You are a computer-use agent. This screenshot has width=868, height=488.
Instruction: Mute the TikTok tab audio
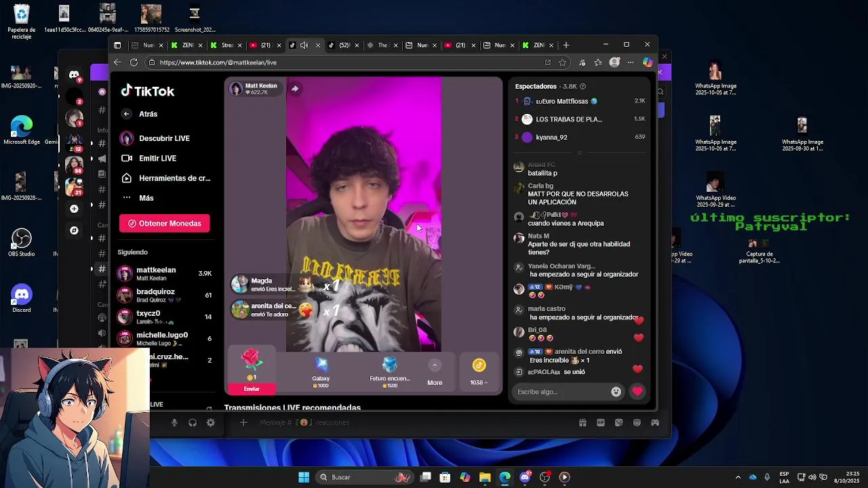[304, 45]
